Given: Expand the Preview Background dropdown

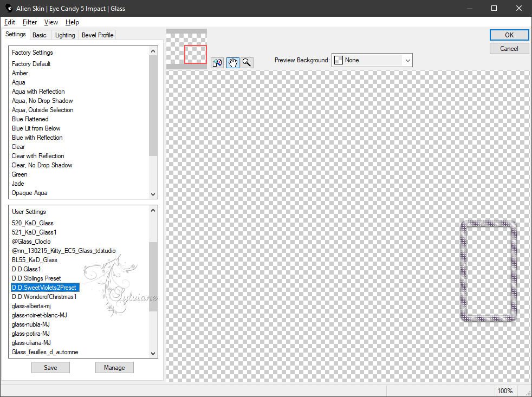Looking at the screenshot, I should [372, 60].
